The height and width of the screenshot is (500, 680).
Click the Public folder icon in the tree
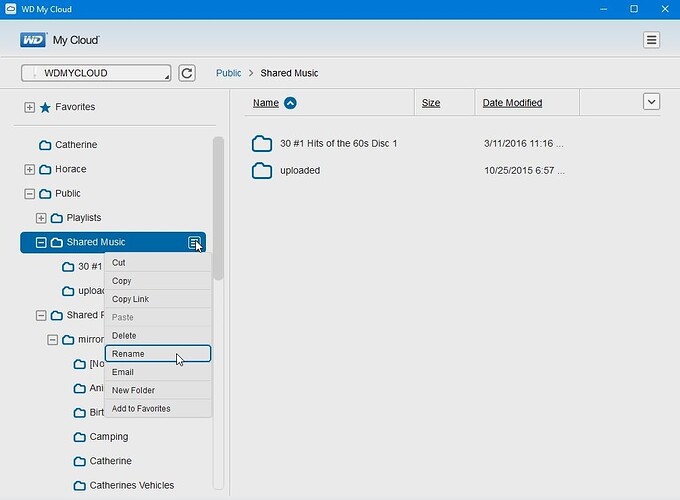coord(45,193)
